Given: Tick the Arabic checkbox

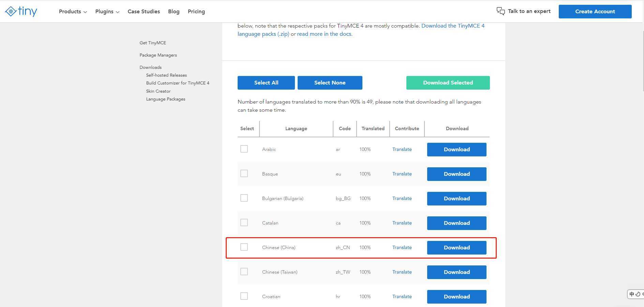Looking at the screenshot, I should point(244,149).
